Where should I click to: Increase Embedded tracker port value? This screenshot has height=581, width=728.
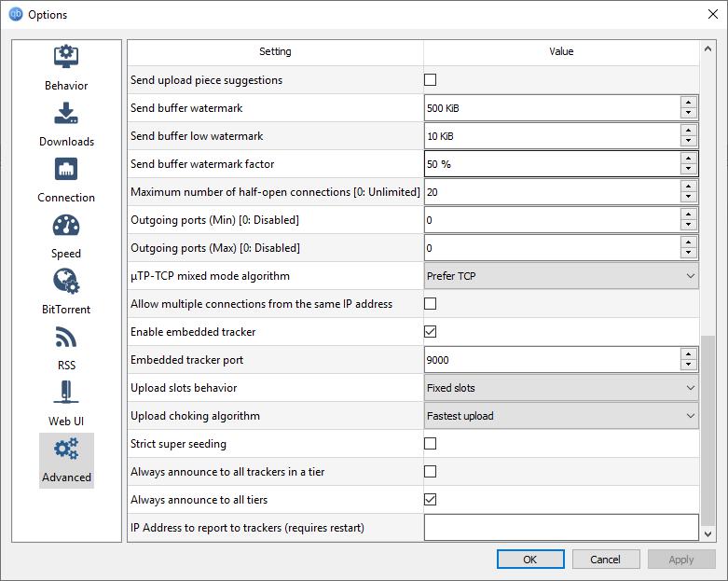(689, 354)
